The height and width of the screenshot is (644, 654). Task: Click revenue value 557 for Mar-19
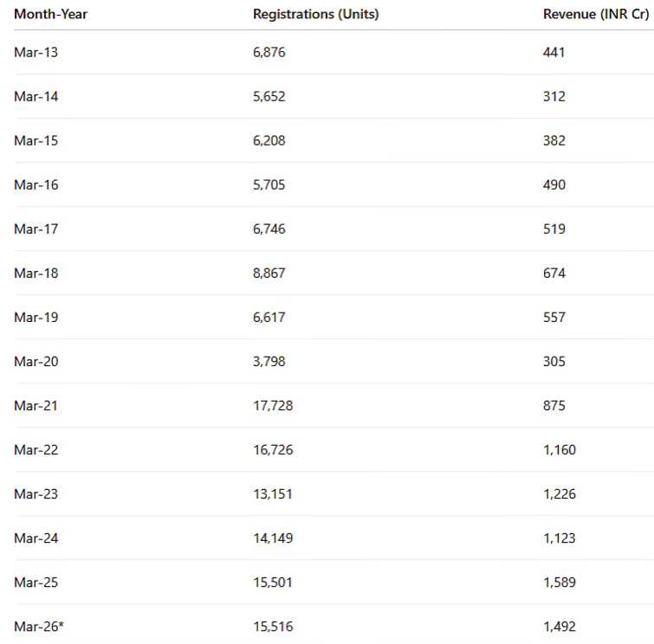pos(554,318)
